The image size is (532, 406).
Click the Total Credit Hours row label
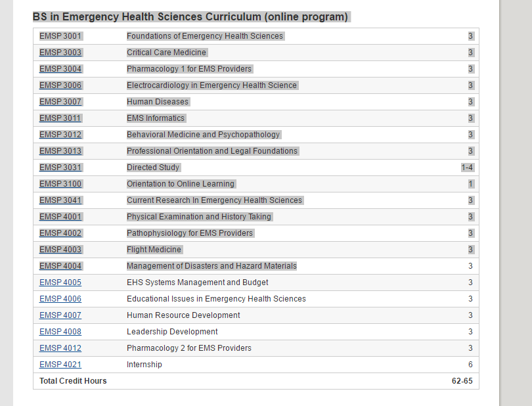point(73,381)
